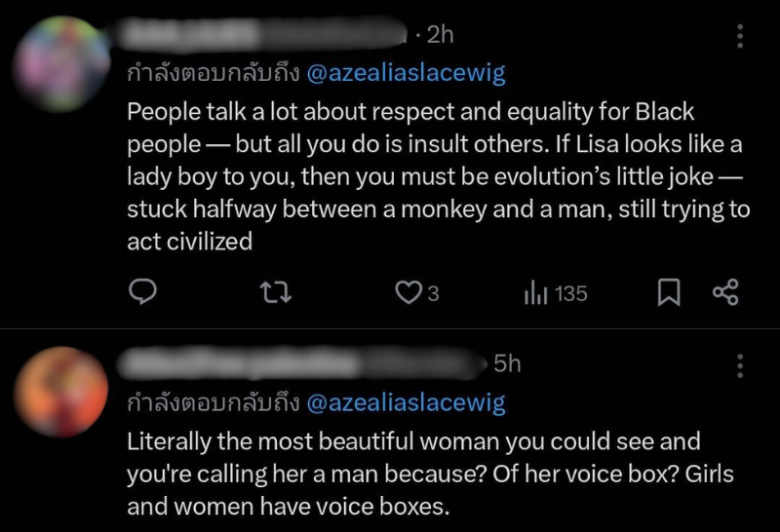This screenshot has height=532, width=780.
Task: Open more options on the 2h tweet
Action: tap(740, 37)
